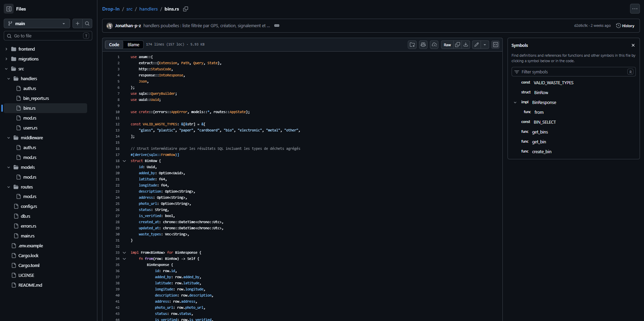Collapse the Files side panel

(x=8, y=9)
